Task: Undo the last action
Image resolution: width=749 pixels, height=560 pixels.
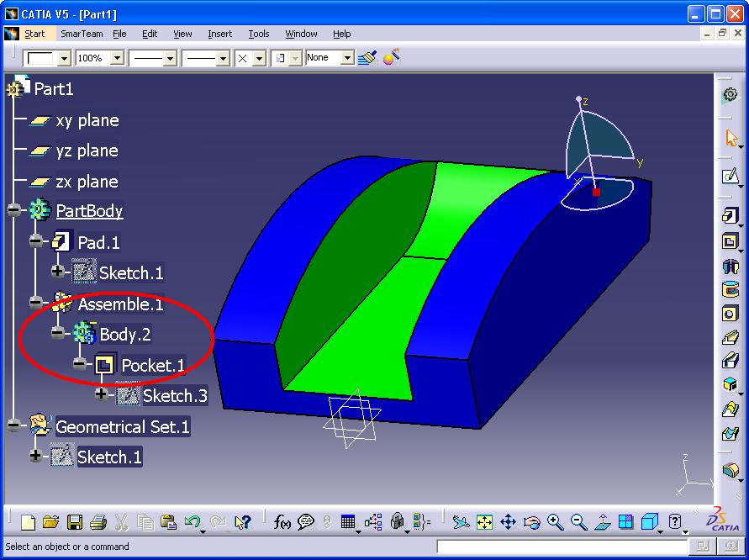Action: (193, 522)
